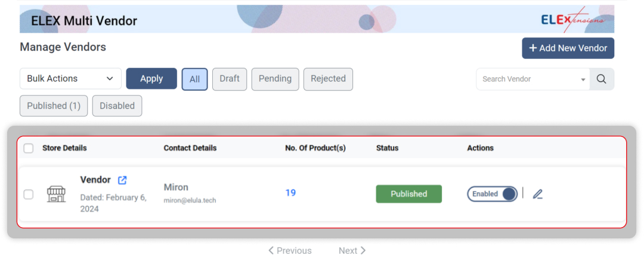Click the Add New Vendor button
Viewport: 644px width, 264px height.
pyautogui.click(x=568, y=48)
